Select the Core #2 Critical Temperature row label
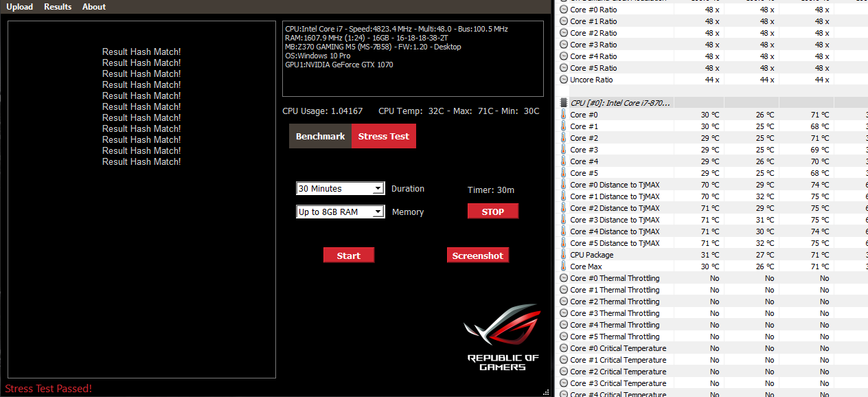This screenshot has height=397, width=868. click(618, 372)
